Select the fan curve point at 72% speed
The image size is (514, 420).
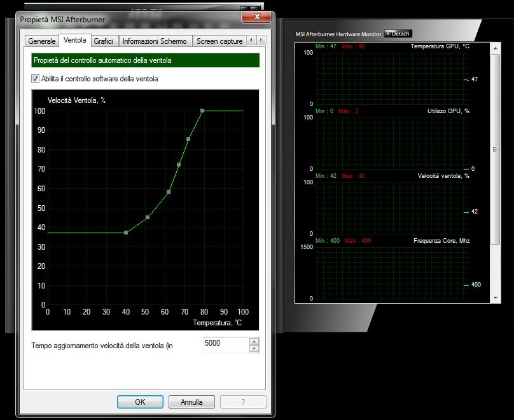(179, 165)
